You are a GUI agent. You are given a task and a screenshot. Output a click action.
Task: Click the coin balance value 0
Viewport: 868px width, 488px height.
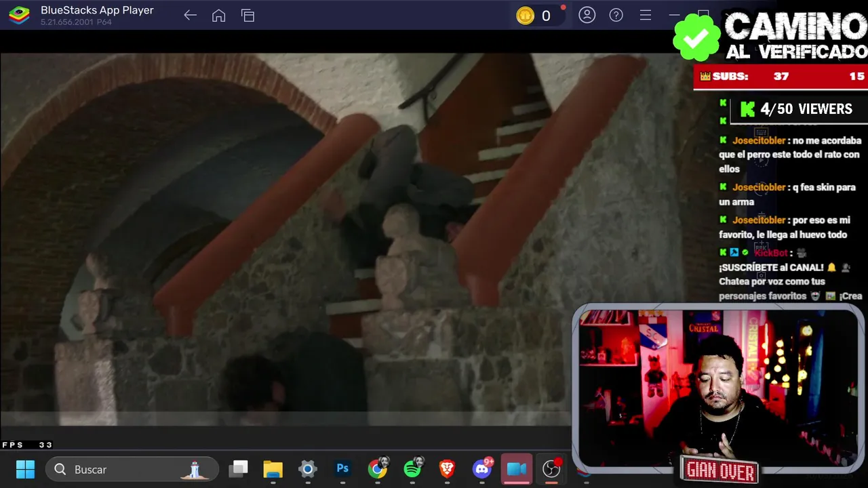click(546, 16)
